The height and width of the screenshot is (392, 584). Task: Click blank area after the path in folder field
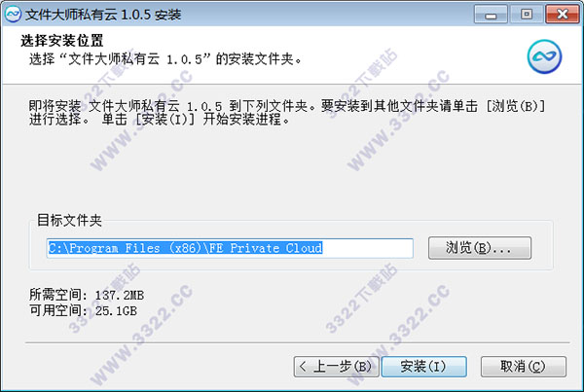pos(367,248)
